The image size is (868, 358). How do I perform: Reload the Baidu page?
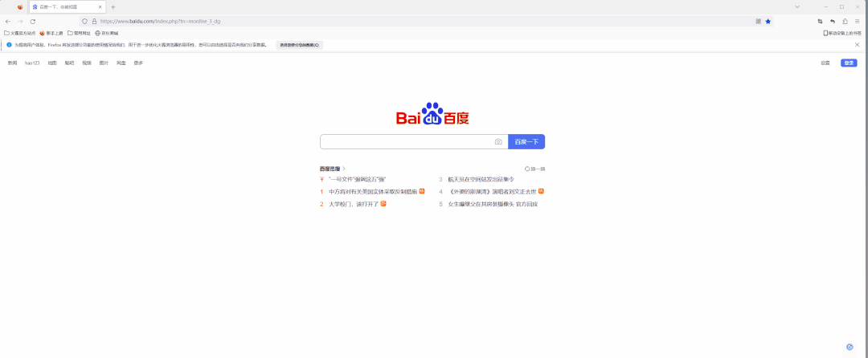coord(33,22)
